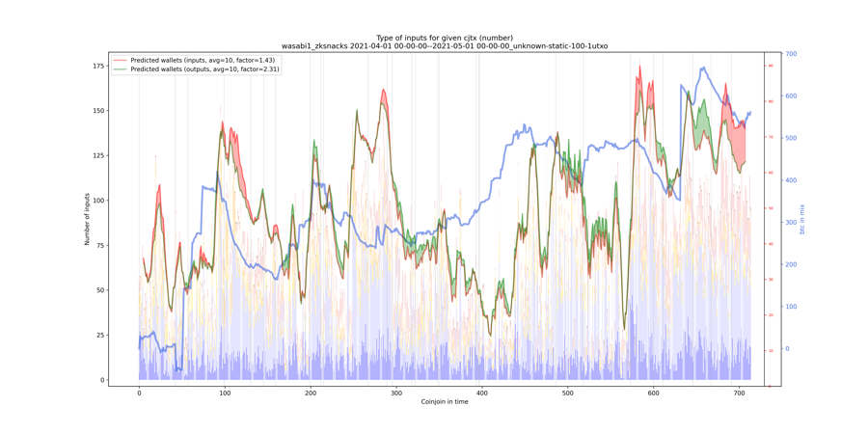
Task: Click the red line swatch in legend
Action: point(120,60)
